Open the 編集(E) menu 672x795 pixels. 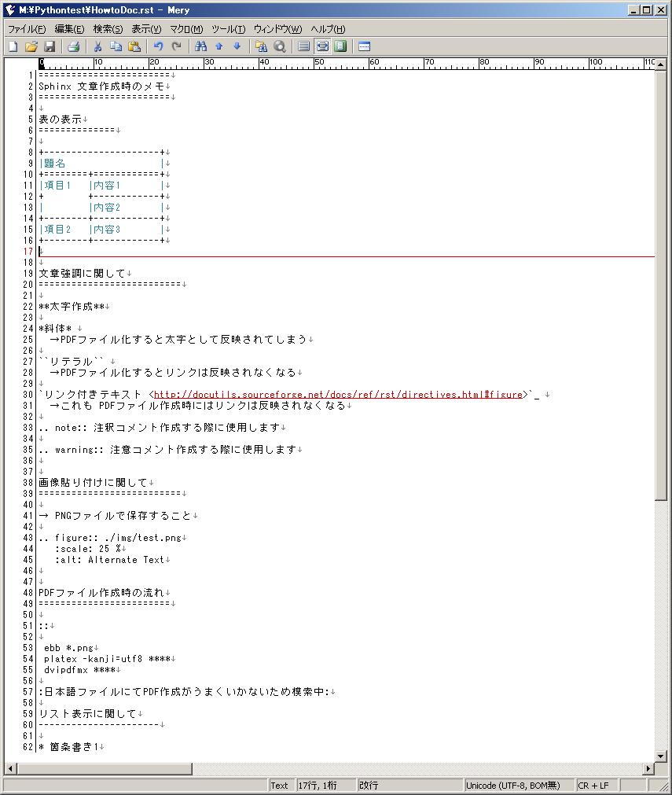click(69, 29)
